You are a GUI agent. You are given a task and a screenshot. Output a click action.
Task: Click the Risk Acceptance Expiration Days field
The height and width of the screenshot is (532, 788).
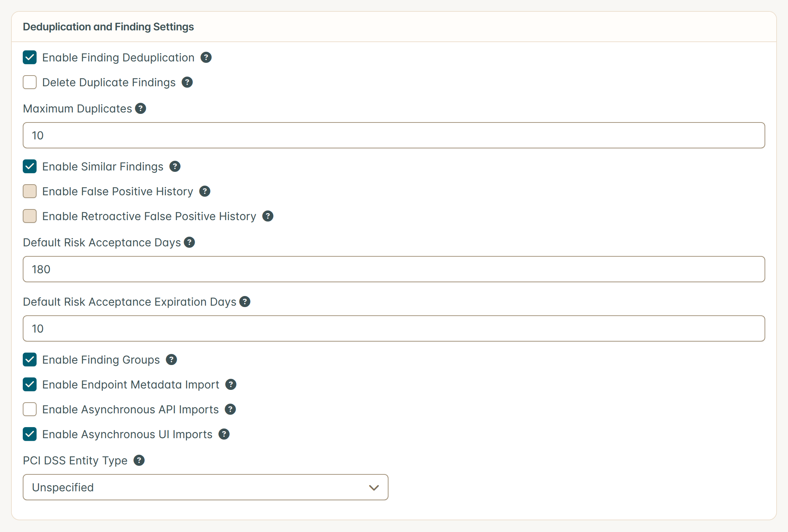(x=394, y=328)
